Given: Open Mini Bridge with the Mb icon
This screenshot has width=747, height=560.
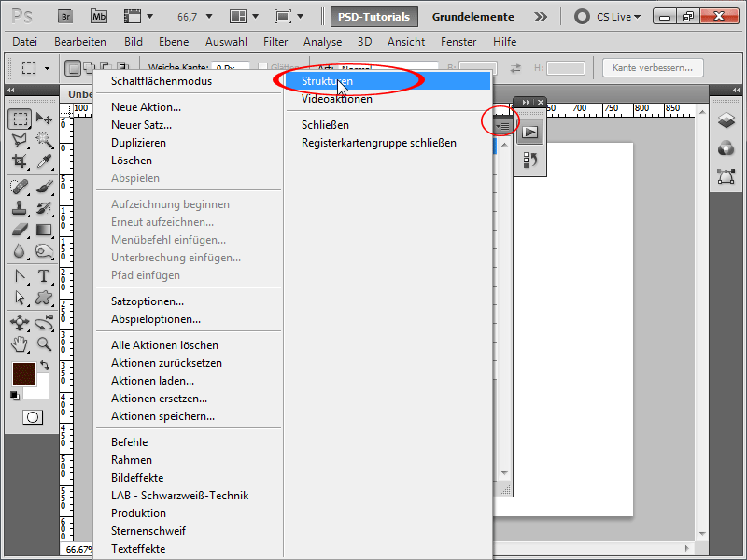Looking at the screenshot, I should (99, 17).
